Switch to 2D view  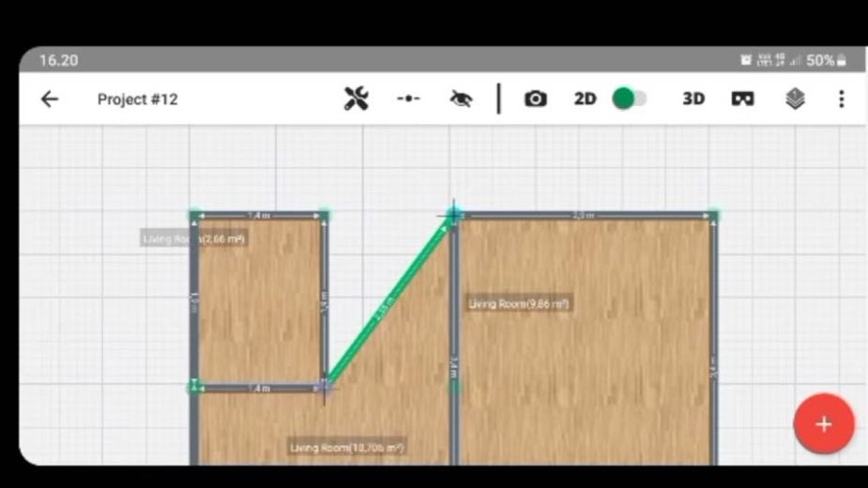pyautogui.click(x=586, y=99)
